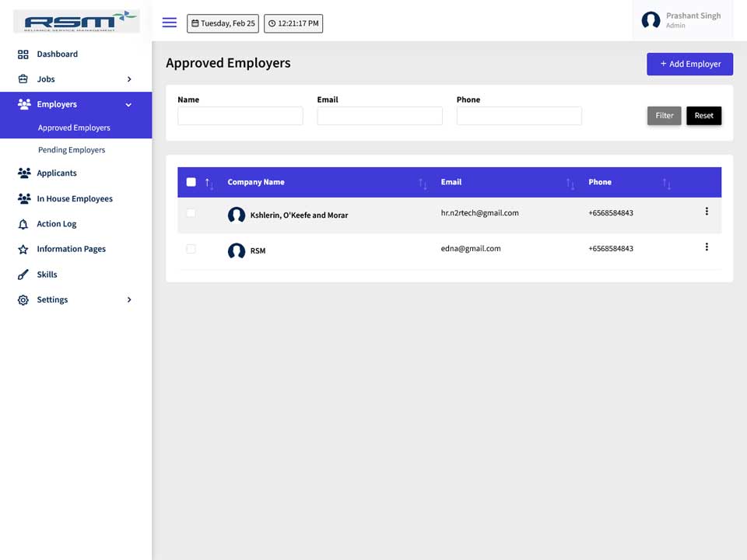Click the Action Log bell icon
Image resolution: width=747 pixels, height=560 pixels.
[x=23, y=224]
